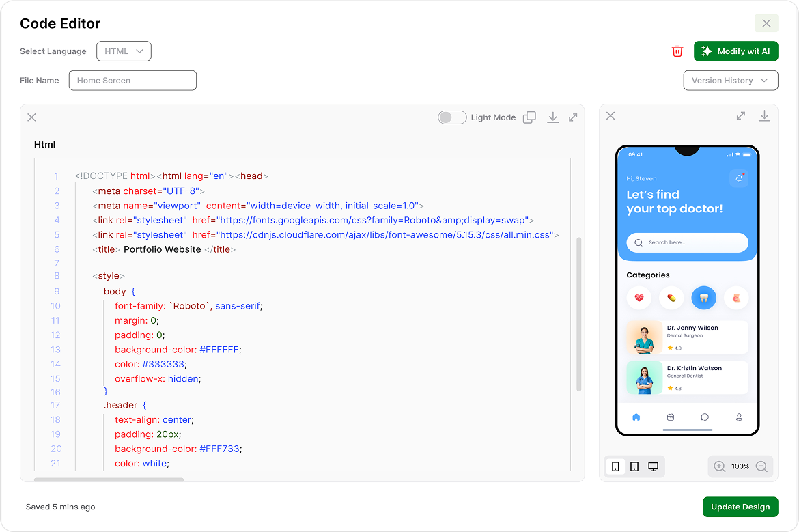Select the mobile device preview
799x532 pixels.
click(x=615, y=466)
